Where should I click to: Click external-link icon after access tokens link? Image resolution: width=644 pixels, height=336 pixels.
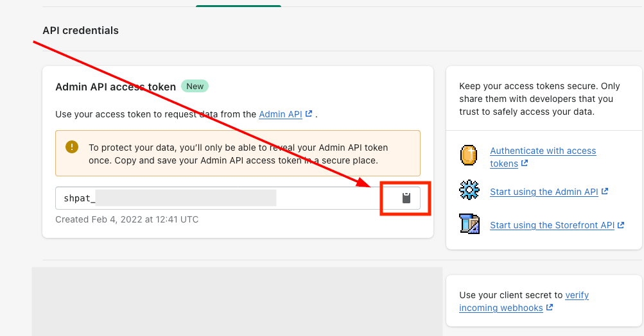[x=525, y=164]
